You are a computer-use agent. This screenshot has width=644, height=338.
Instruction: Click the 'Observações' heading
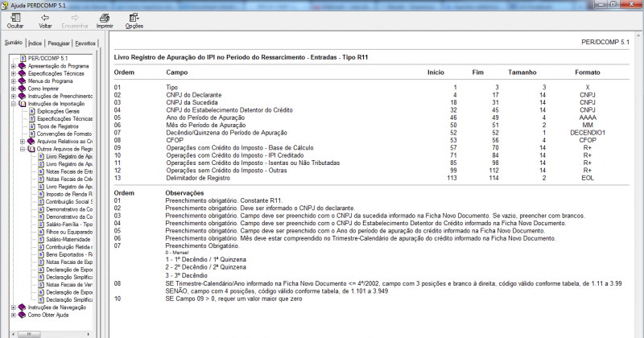click(184, 193)
